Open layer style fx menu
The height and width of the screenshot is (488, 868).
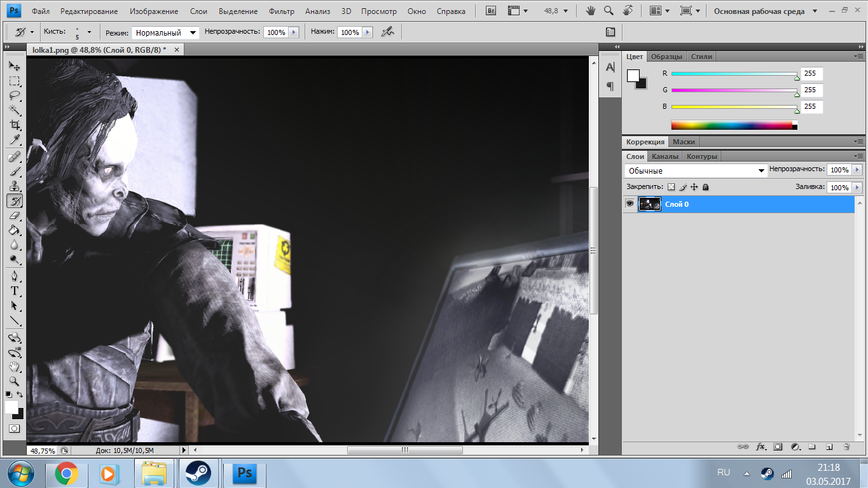(x=761, y=447)
